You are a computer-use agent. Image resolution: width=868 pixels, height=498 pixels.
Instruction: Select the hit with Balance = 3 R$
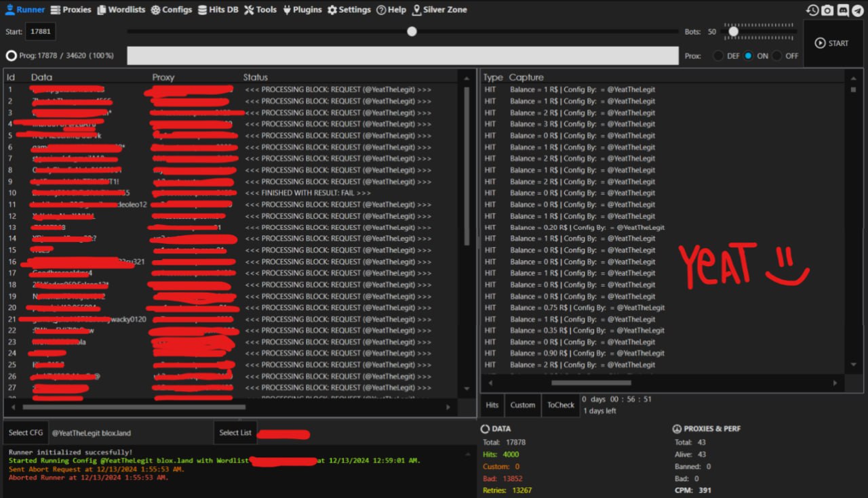583,124
